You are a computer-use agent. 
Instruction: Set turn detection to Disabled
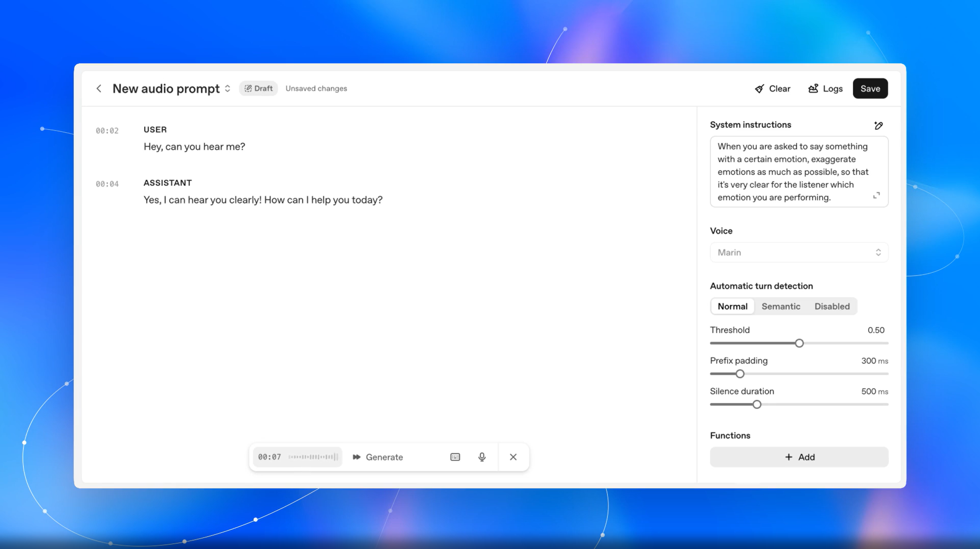(832, 306)
